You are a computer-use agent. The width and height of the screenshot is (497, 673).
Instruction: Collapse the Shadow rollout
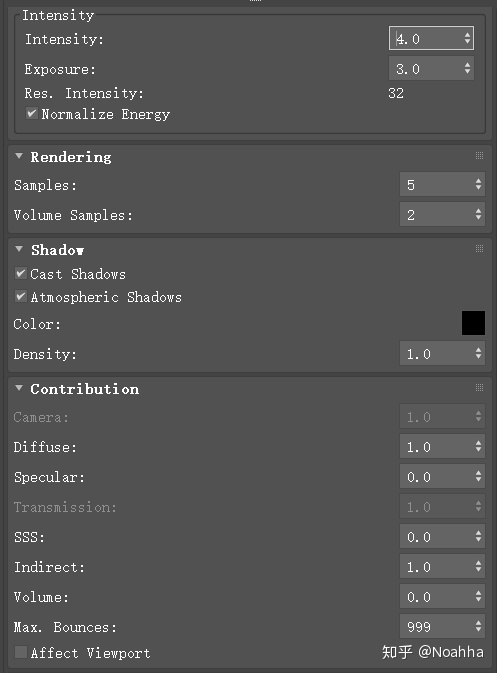pyautogui.click(x=19, y=249)
